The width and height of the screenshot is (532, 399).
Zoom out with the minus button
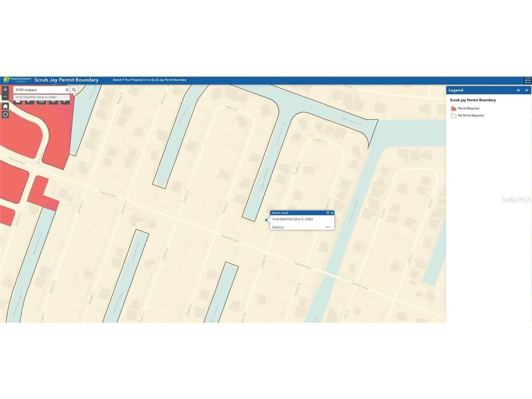[5, 97]
